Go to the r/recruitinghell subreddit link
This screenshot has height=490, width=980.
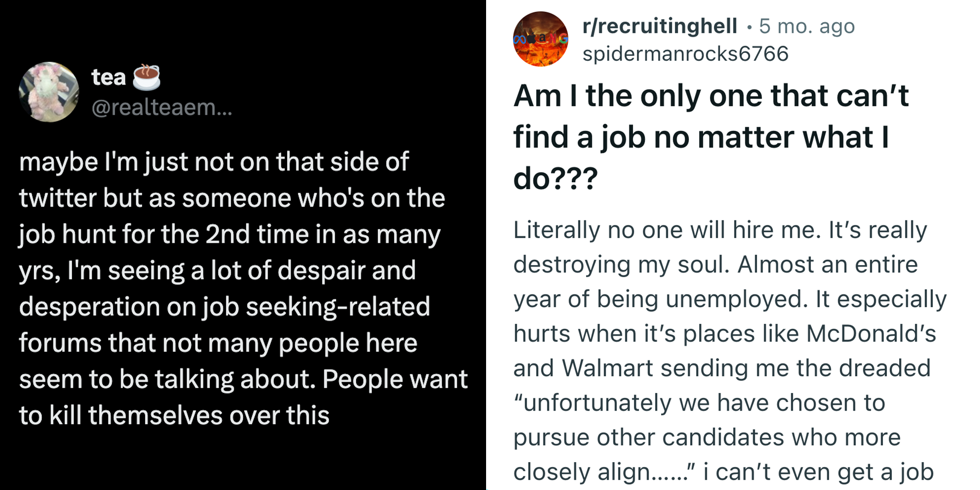660,26
